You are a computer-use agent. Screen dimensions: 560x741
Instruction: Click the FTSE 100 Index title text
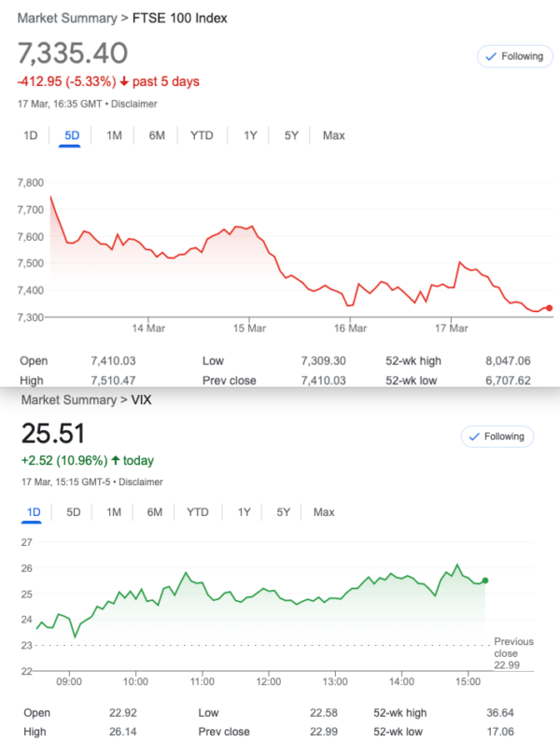click(x=179, y=18)
